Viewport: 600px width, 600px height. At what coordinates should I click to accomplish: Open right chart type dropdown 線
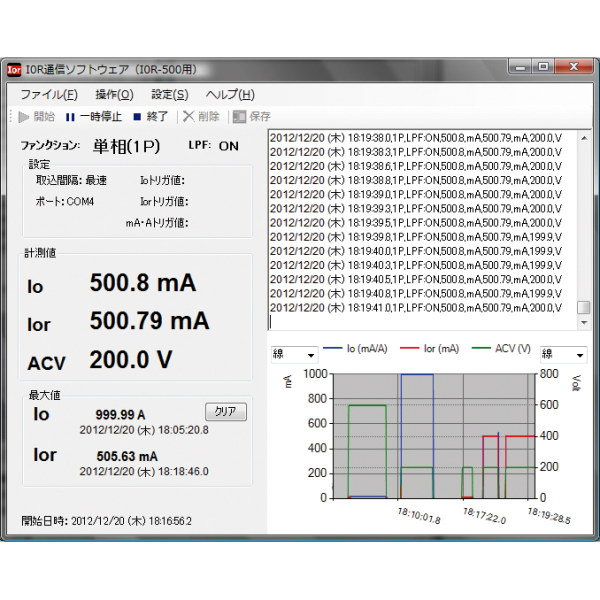tap(563, 354)
